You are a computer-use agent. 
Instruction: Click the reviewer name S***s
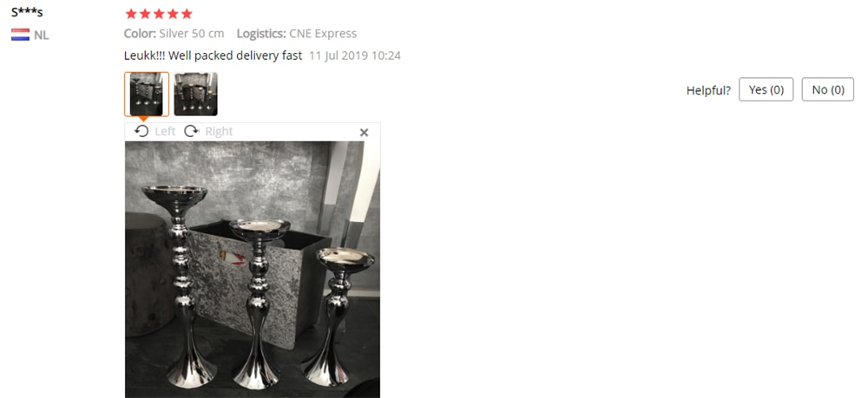(27, 12)
